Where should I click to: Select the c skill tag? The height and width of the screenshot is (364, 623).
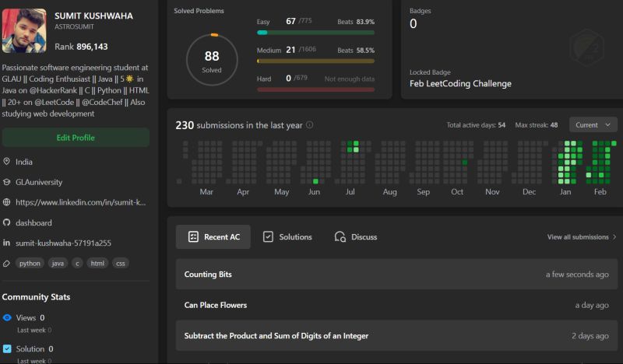[x=77, y=263]
